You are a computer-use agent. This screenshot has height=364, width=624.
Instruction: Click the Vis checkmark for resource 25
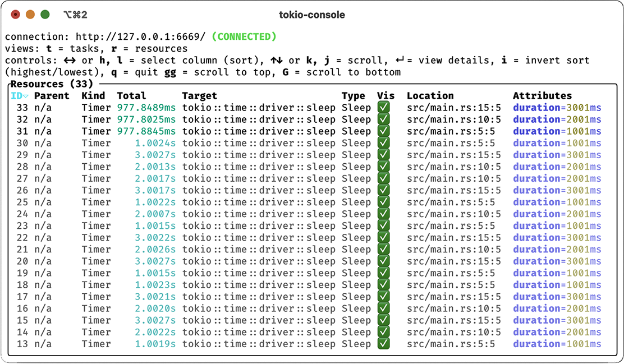tap(384, 202)
